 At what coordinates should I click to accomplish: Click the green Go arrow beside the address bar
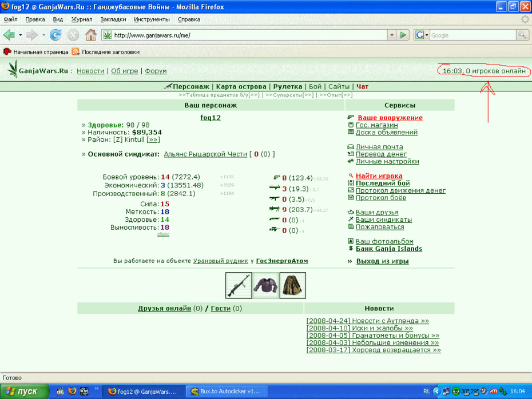[x=403, y=35]
